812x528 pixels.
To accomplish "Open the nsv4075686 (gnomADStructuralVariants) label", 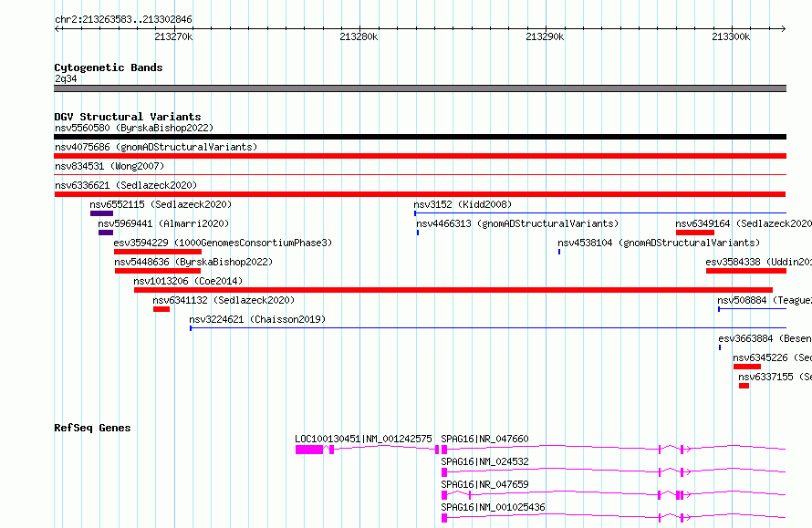I will (x=156, y=147).
